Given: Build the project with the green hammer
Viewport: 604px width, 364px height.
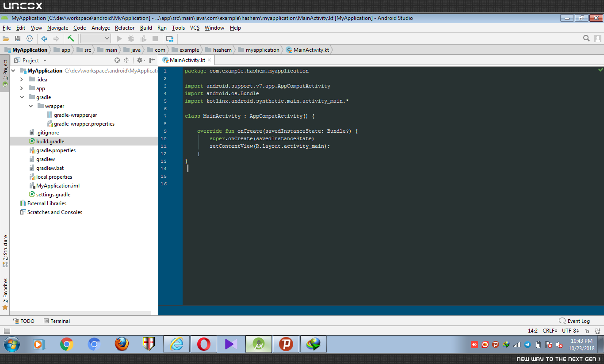Looking at the screenshot, I should click(x=71, y=39).
